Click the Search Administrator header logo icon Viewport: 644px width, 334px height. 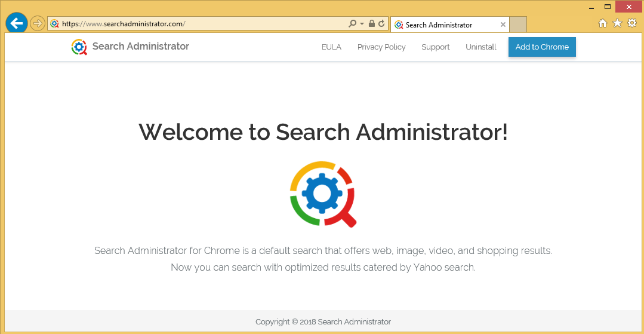79,47
